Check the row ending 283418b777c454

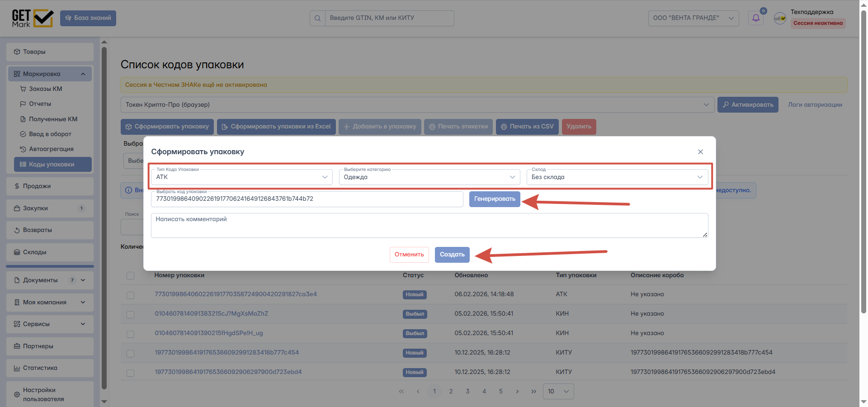coord(131,354)
